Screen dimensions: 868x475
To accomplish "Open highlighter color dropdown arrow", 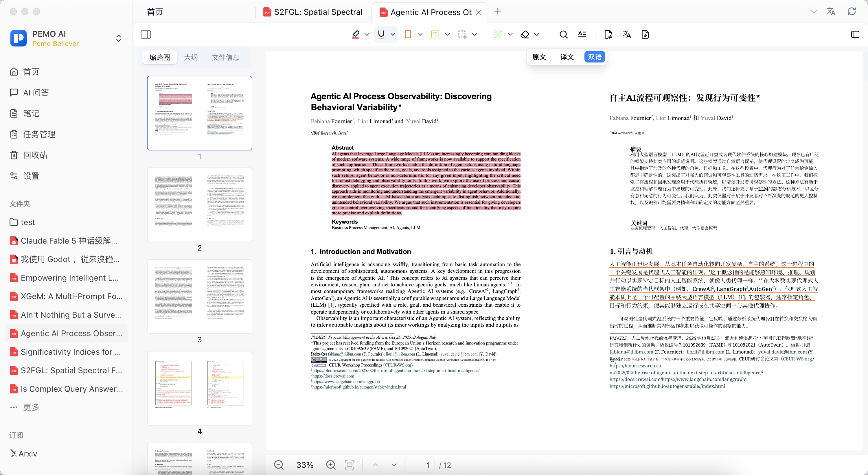I will click(x=367, y=34).
